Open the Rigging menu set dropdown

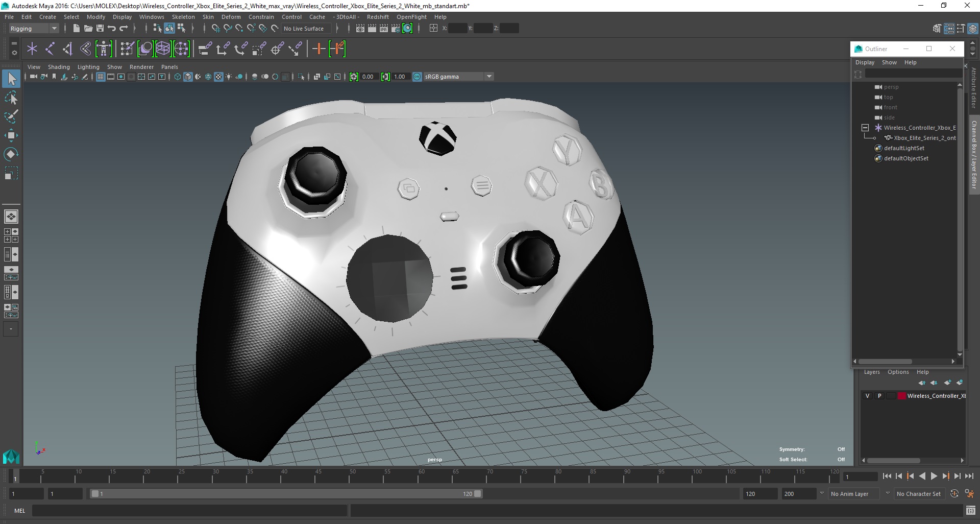pyautogui.click(x=34, y=29)
